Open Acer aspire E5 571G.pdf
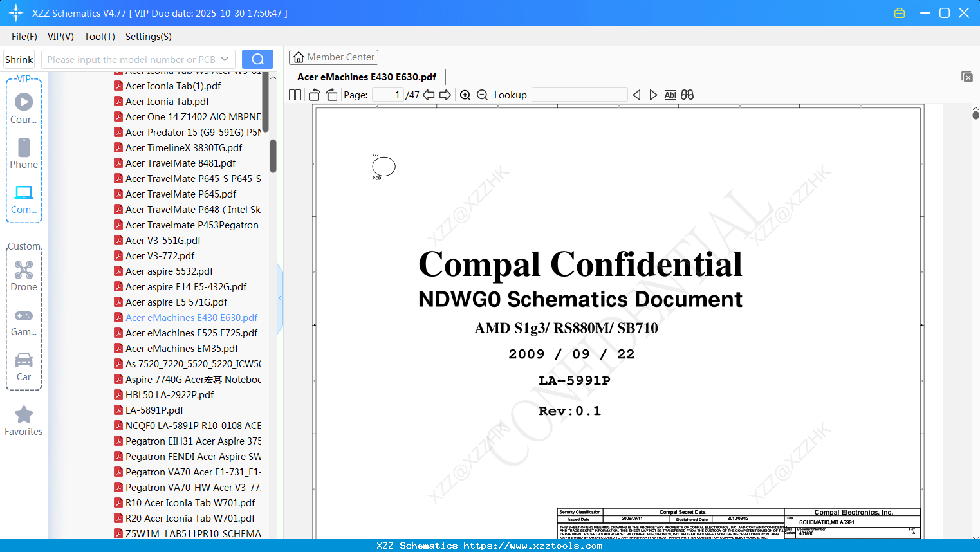 [x=171, y=302]
